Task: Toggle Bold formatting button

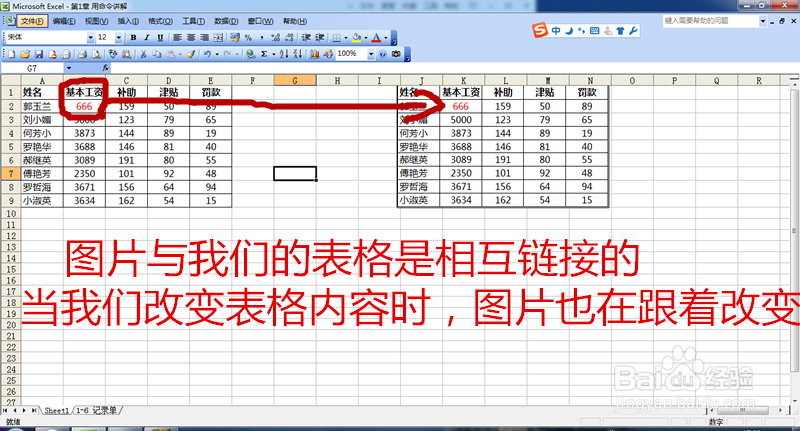Action: click(133, 37)
